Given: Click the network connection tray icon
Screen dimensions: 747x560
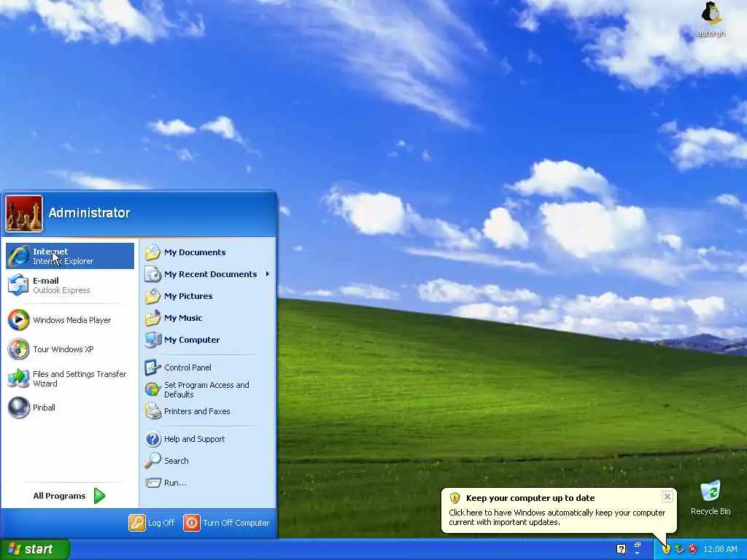Looking at the screenshot, I should click(679, 549).
